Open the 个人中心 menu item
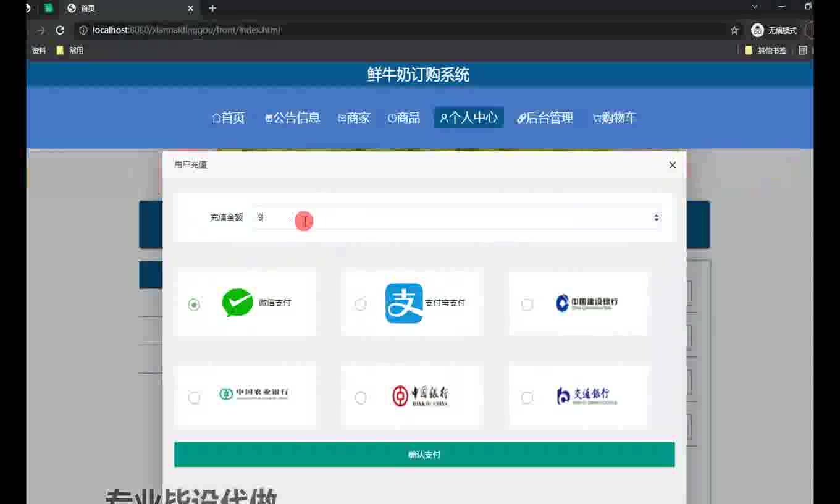840x504 pixels. coord(469,117)
